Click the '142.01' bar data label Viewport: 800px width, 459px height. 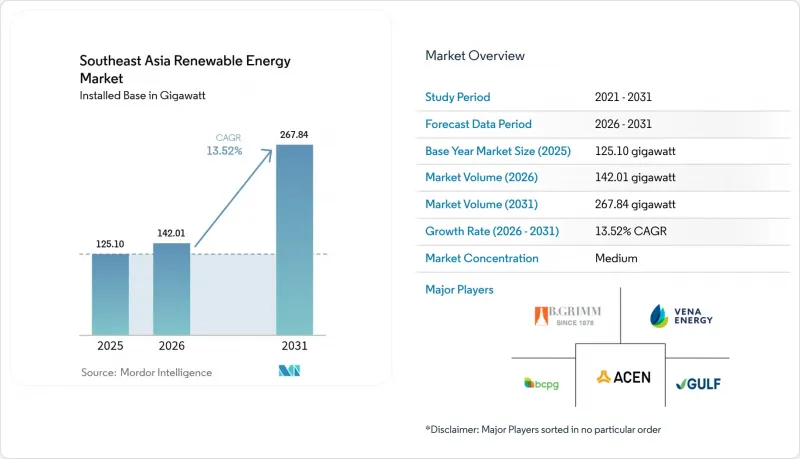point(171,233)
